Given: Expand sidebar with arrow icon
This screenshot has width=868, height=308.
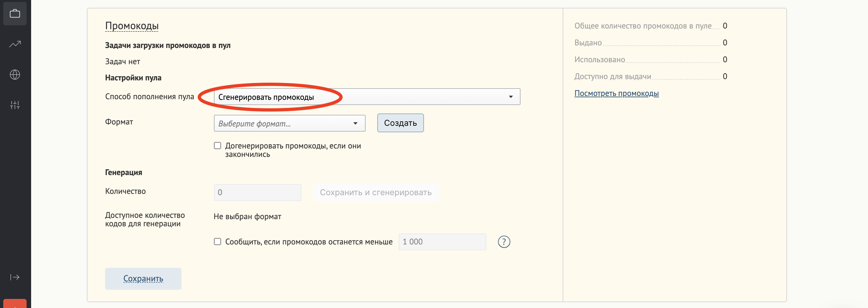Looking at the screenshot, I should [x=15, y=277].
